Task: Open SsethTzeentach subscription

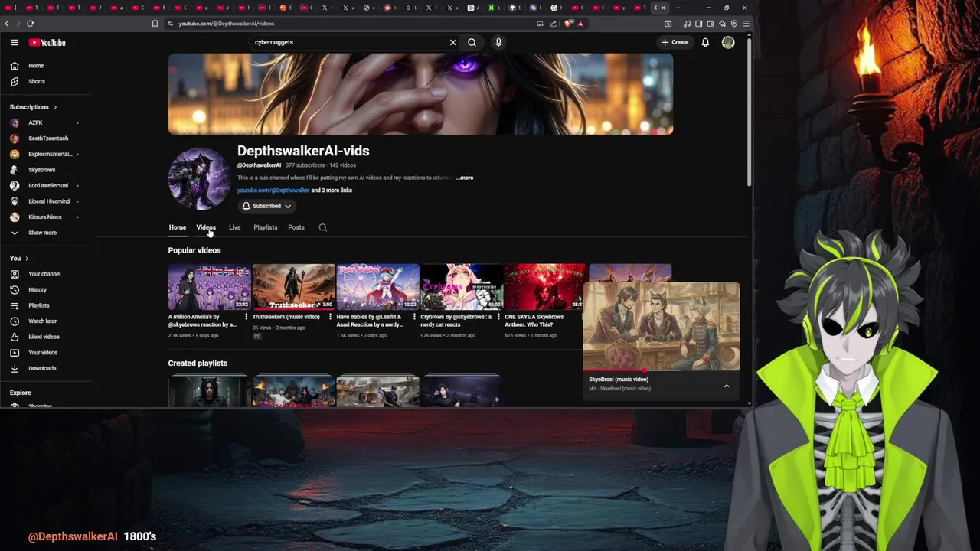Action: pyautogui.click(x=47, y=139)
